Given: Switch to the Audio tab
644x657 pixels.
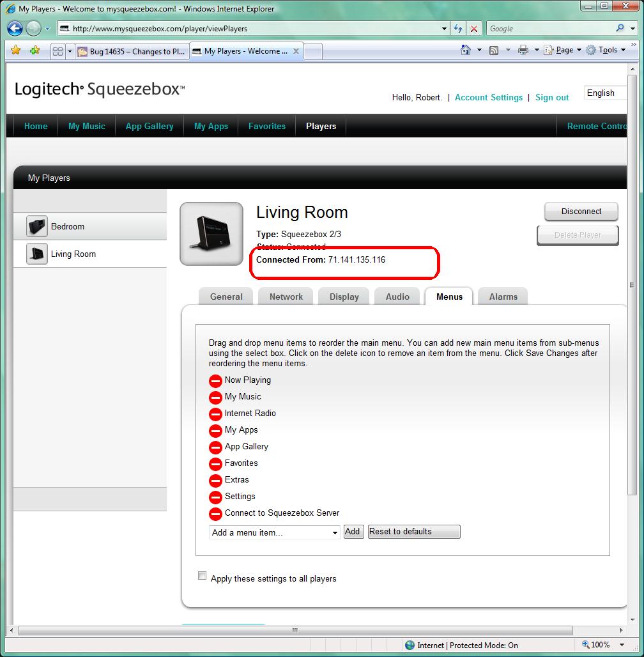Looking at the screenshot, I should coord(397,297).
